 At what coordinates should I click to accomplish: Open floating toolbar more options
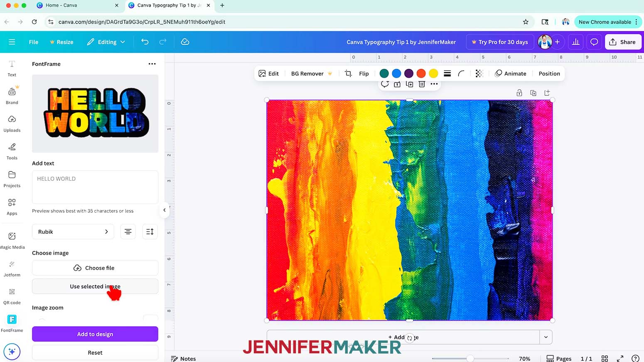(434, 84)
